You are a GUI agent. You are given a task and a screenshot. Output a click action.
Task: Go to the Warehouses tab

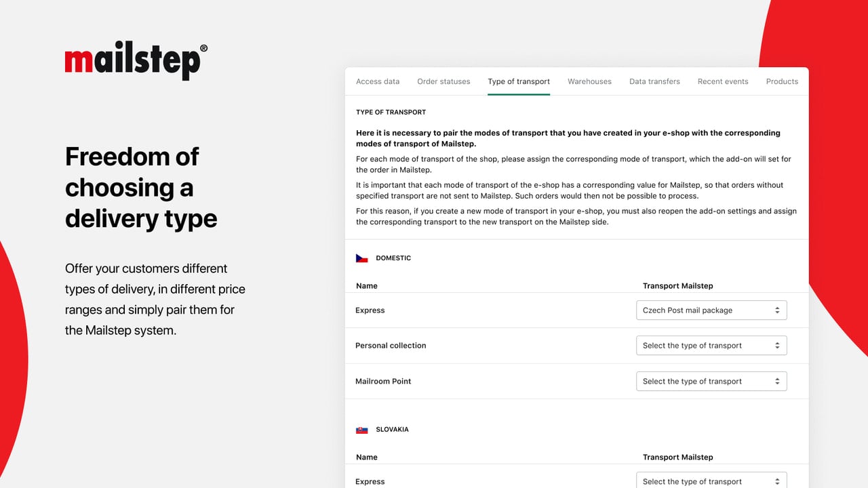pos(589,81)
